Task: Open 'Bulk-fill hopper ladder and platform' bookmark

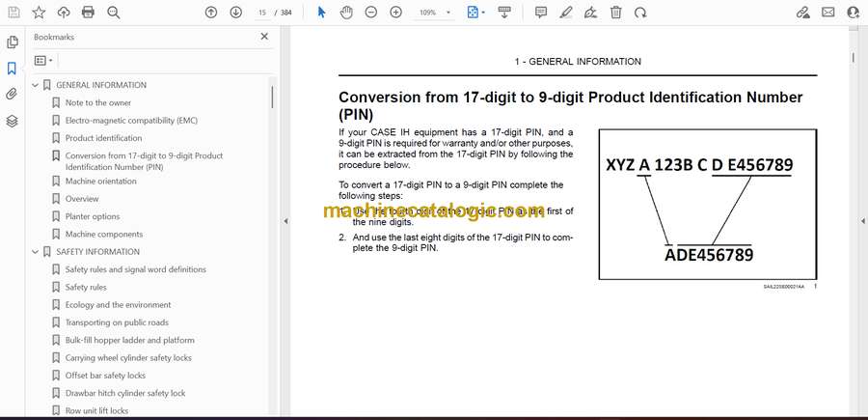Action: [129, 340]
